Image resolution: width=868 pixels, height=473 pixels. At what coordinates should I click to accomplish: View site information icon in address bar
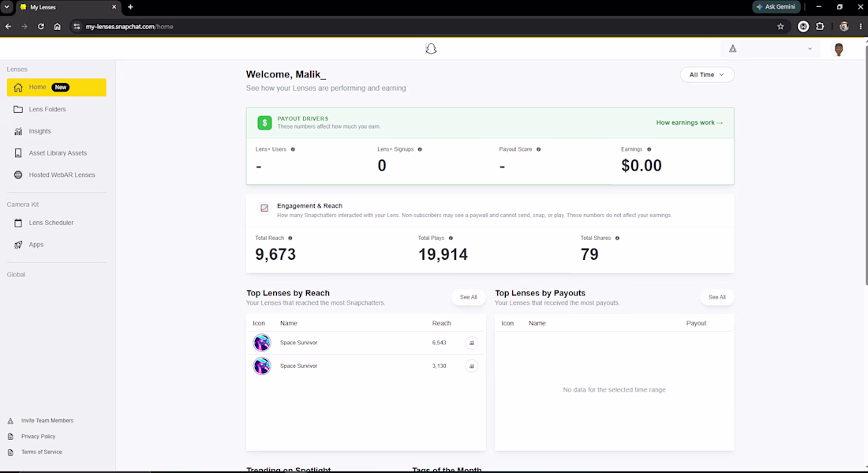pos(77,27)
